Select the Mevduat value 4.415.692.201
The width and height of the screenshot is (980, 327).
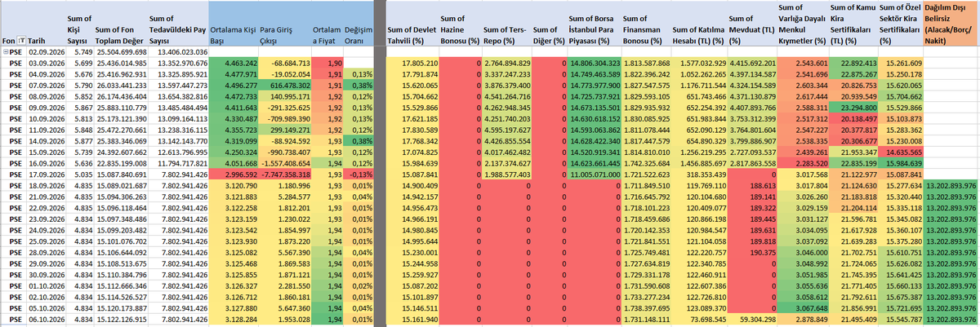point(751,63)
